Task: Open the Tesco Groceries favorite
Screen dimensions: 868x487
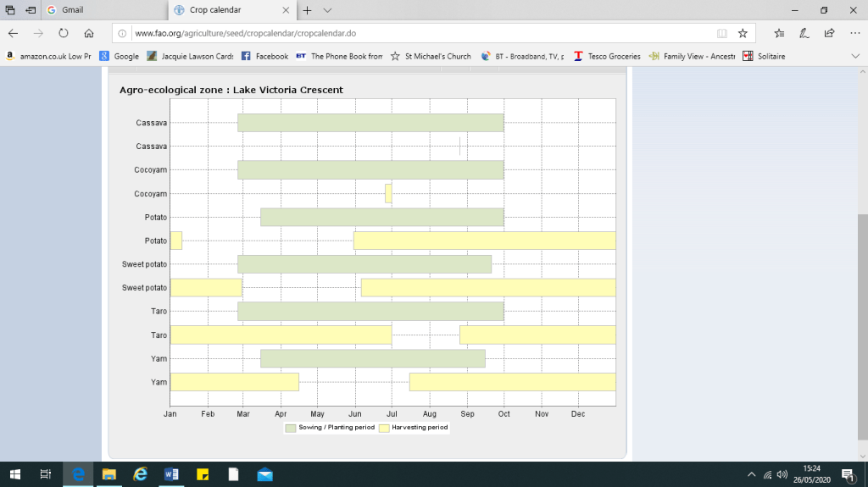Action: tap(607, 56)
